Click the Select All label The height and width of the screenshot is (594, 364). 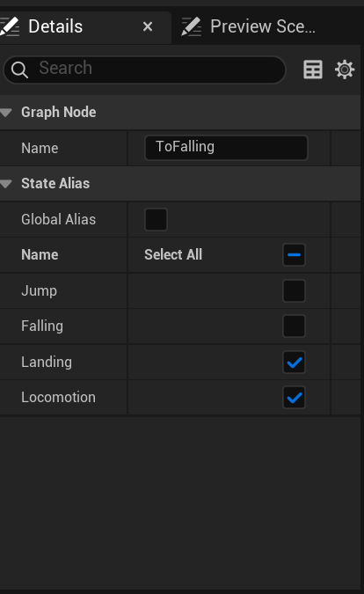click(173, 254)
